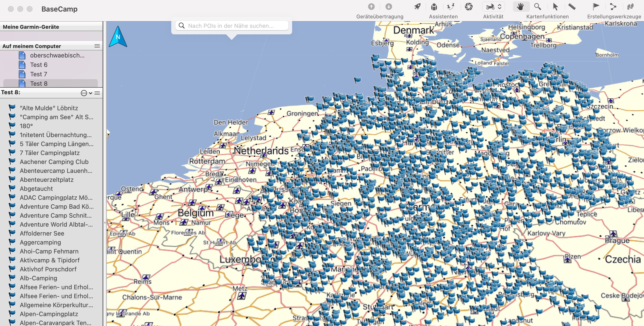Click the aperture adventure icon
Screen dimensions: 644x326
coord(469,7)
